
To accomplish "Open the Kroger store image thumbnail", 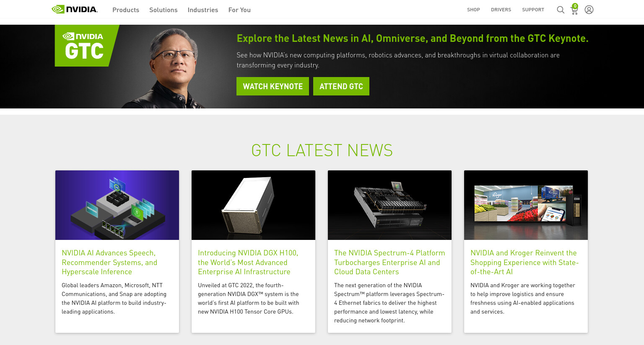I will tap(526, 205).
